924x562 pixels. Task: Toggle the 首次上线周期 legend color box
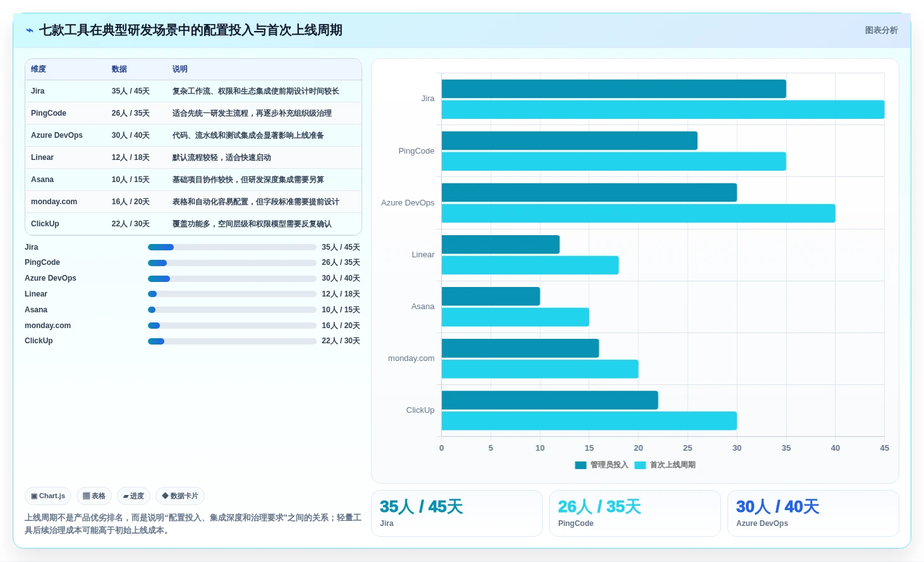tap(640, 465)
